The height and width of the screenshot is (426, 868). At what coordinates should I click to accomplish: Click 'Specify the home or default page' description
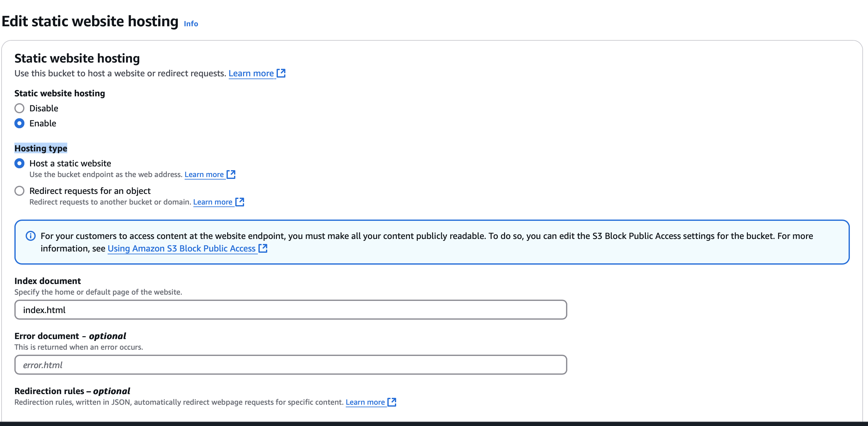pyautogui.click(x=98, y=292)
